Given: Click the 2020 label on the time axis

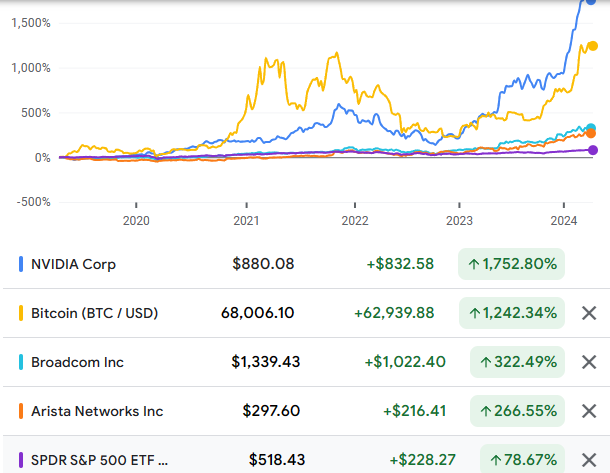Looking at the screenshot, I should [136, 221].
